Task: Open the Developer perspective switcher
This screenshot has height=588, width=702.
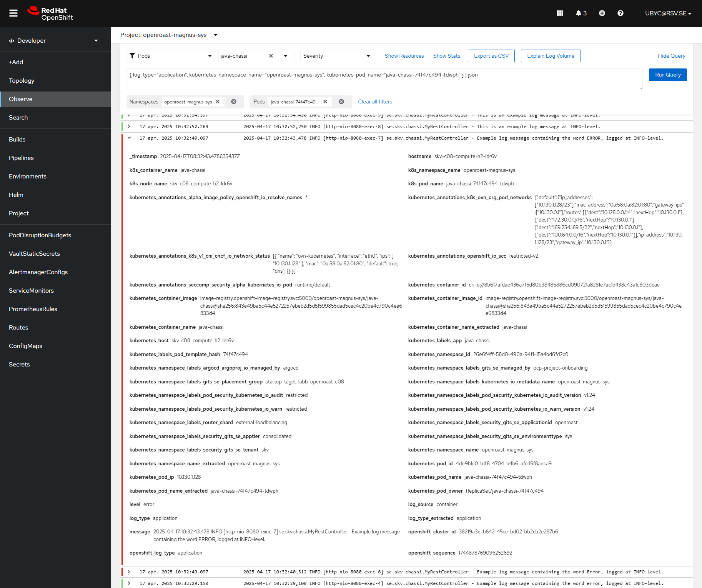Action: [54, 41]
